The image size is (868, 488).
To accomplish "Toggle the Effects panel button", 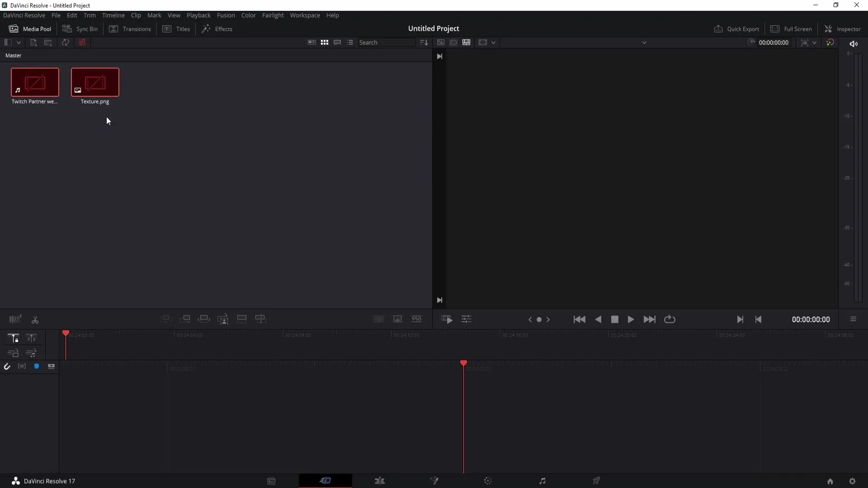I will coord(218,28).
